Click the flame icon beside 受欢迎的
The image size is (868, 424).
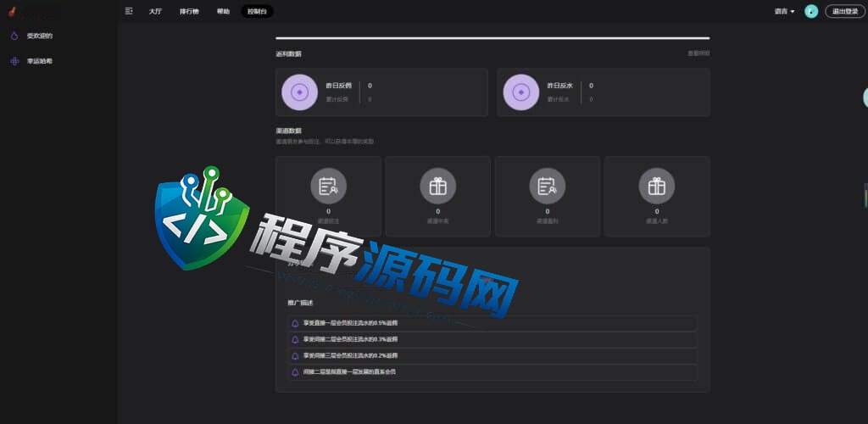pyautogui.click(x=15, y=36)
